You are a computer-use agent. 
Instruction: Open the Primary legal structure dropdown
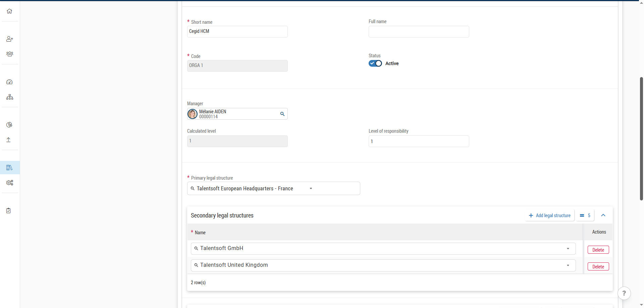pos(311,189)
